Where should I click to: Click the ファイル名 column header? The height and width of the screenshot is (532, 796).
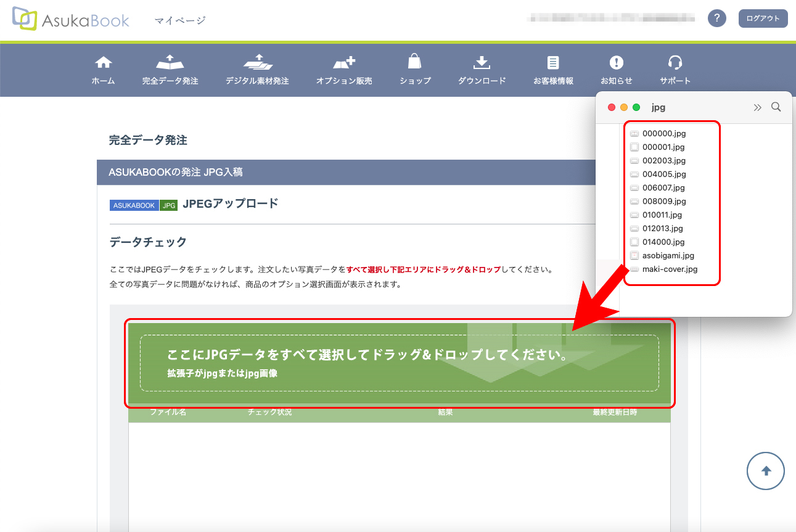(x=168, y=412)
